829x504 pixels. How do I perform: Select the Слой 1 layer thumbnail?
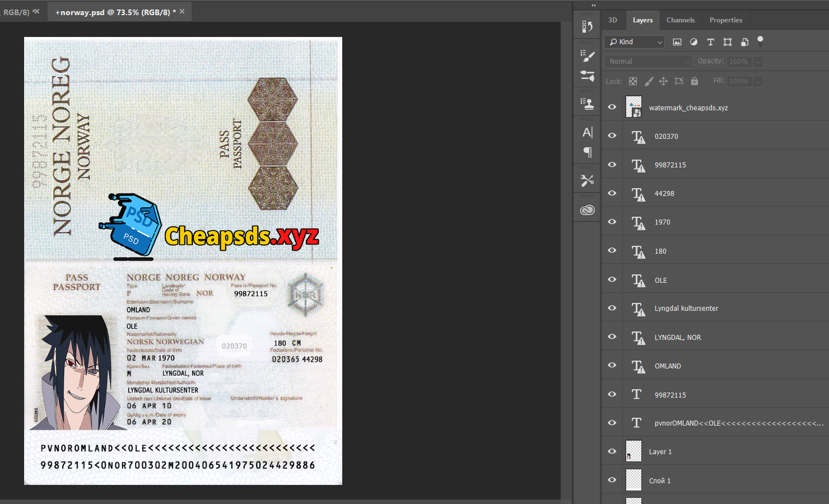pos(634,480)
